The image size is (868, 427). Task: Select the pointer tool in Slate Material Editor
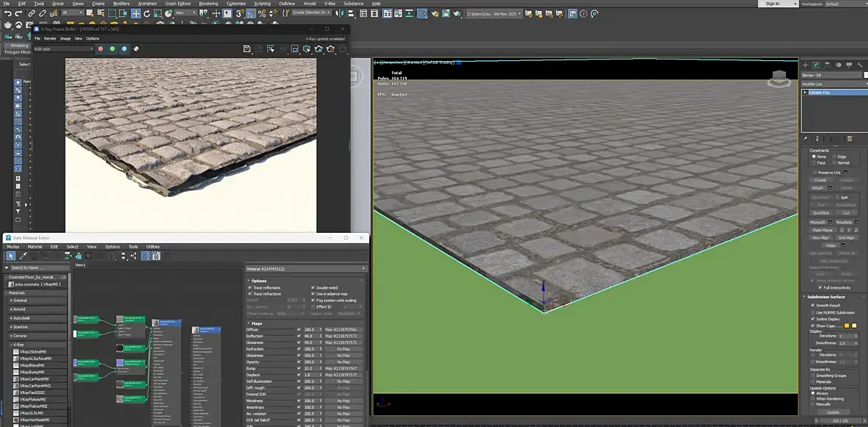tap(10, 256)
